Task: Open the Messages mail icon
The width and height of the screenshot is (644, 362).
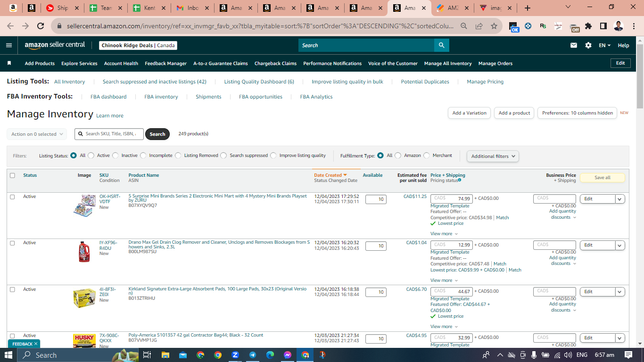Action: [x=574, y=45]
